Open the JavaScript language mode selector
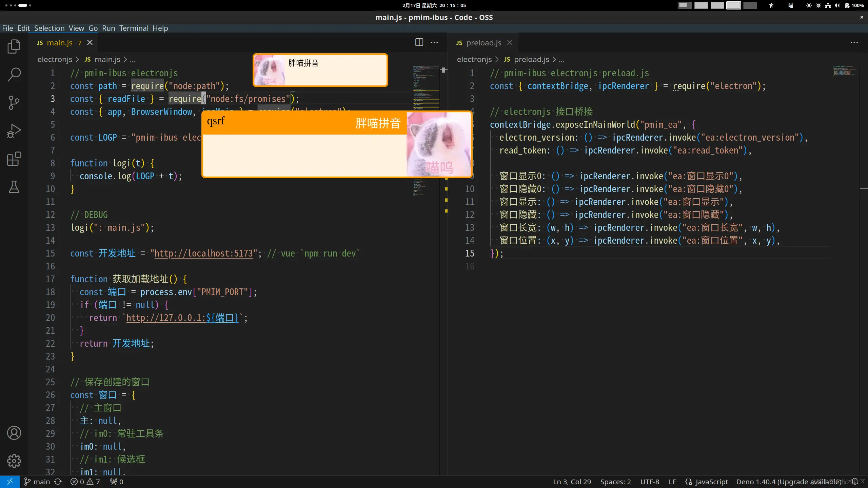Viewport: 868px width, 488px height. pyautogui.click(x=711, y=482)
